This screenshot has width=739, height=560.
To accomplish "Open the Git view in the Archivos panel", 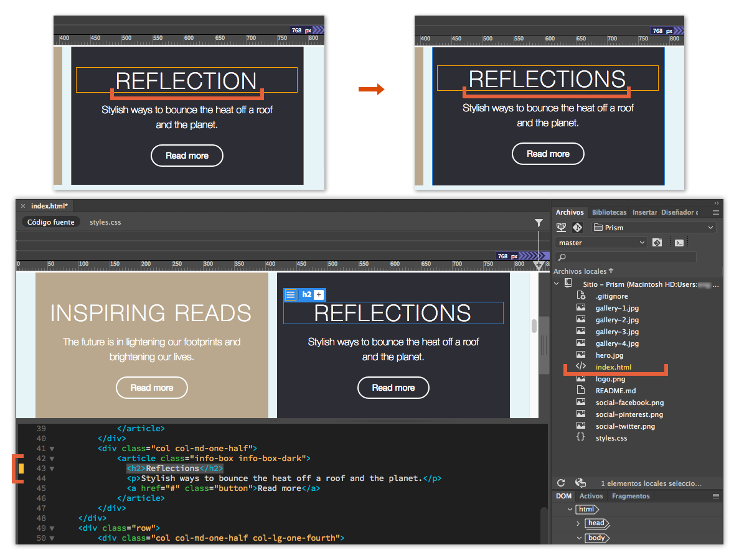I will pos(578,227).
